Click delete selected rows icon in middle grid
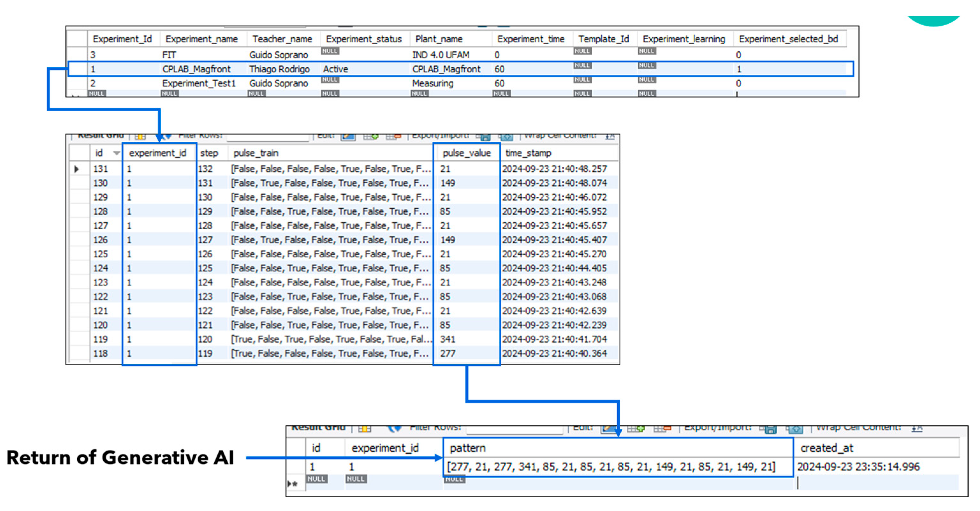The image size is (980, 511). (x=393, y=137)
